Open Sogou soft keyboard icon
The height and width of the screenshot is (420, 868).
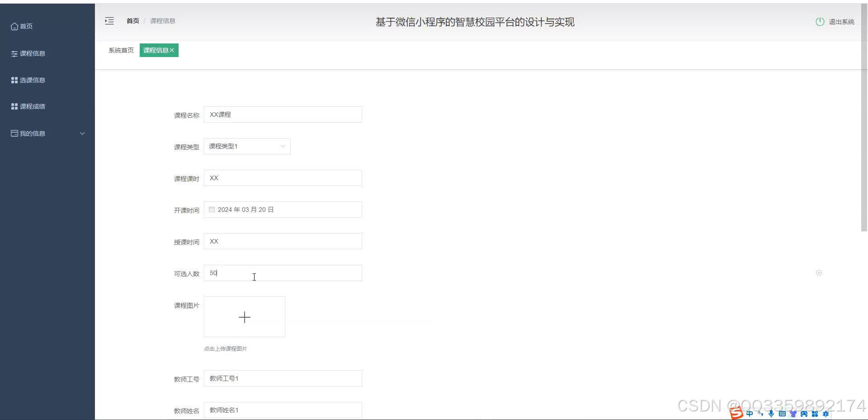782,414
